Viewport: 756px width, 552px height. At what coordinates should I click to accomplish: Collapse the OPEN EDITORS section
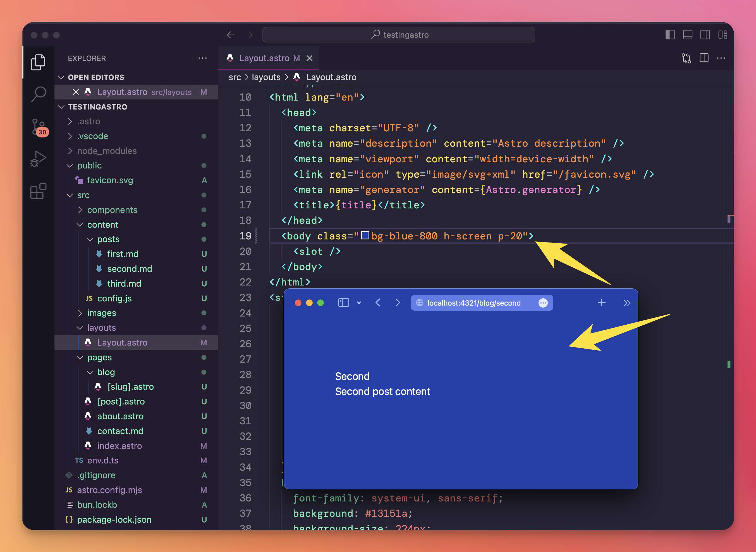pyautogui.click(x=96, y=77)
